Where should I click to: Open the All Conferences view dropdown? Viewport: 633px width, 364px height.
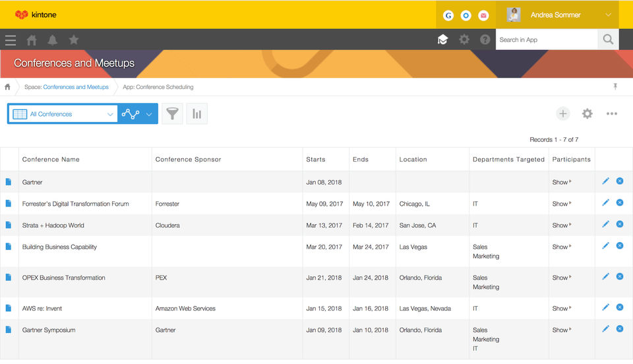tap(63, 114)
